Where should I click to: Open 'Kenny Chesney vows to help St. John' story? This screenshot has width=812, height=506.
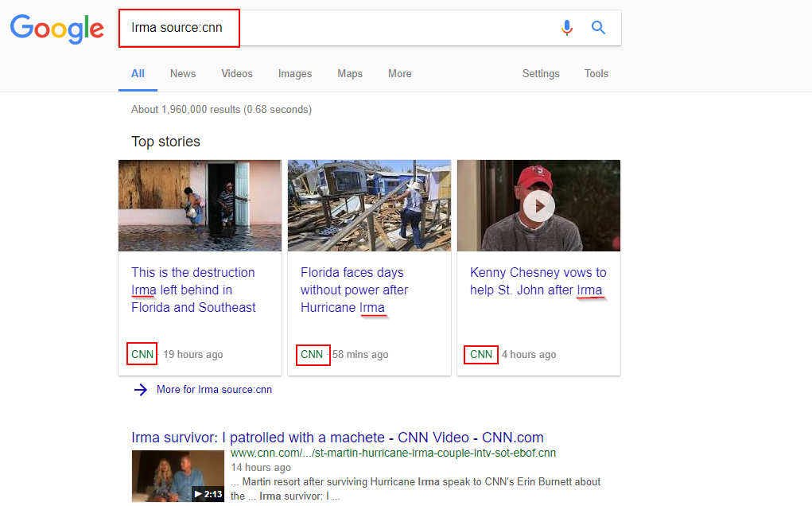pos(538,281)
